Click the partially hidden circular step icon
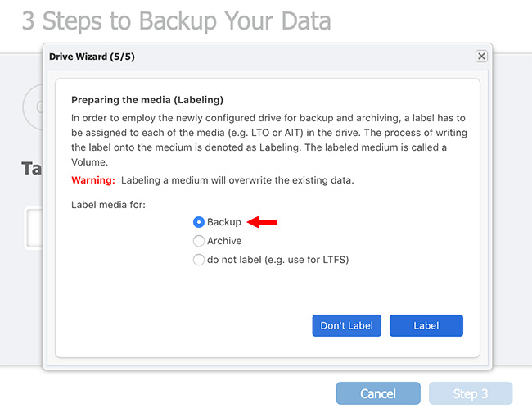532x413 pixels. tap(33, 107)
